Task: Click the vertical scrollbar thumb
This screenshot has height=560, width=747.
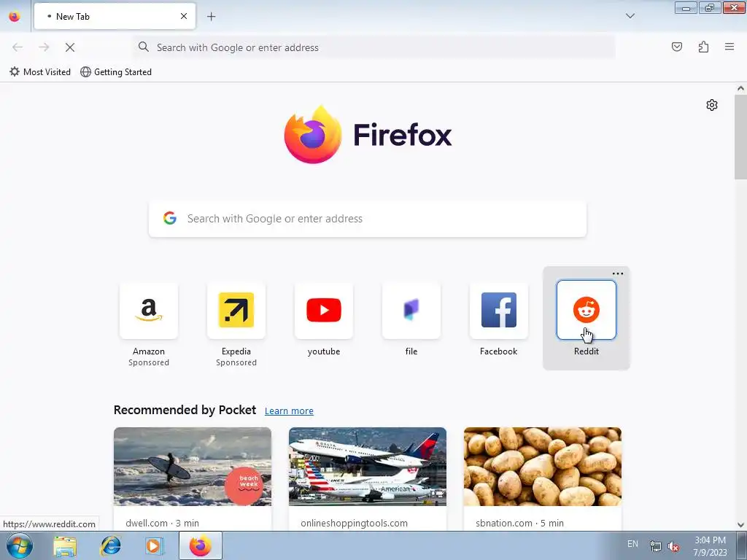Action: click(x=740, y=137)
